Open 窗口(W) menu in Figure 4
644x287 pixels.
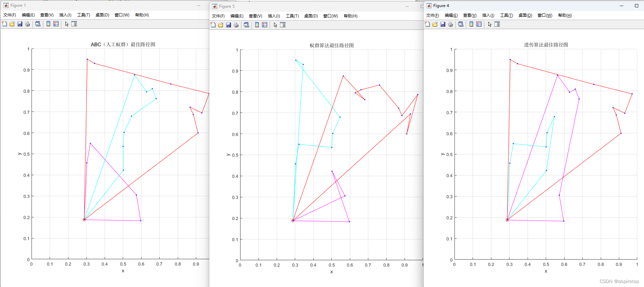[545, 15]
